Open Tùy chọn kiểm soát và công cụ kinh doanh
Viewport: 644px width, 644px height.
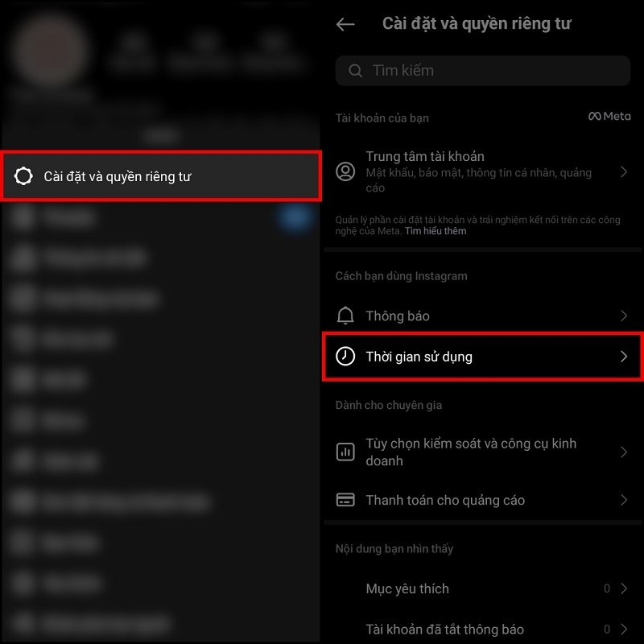(482, 452)
